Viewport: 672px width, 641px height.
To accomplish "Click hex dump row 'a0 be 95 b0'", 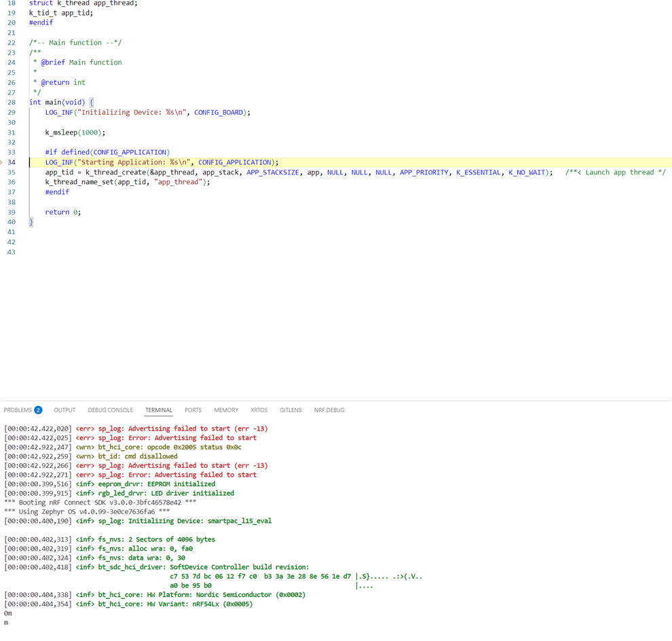I will click(x=272, y=586).
